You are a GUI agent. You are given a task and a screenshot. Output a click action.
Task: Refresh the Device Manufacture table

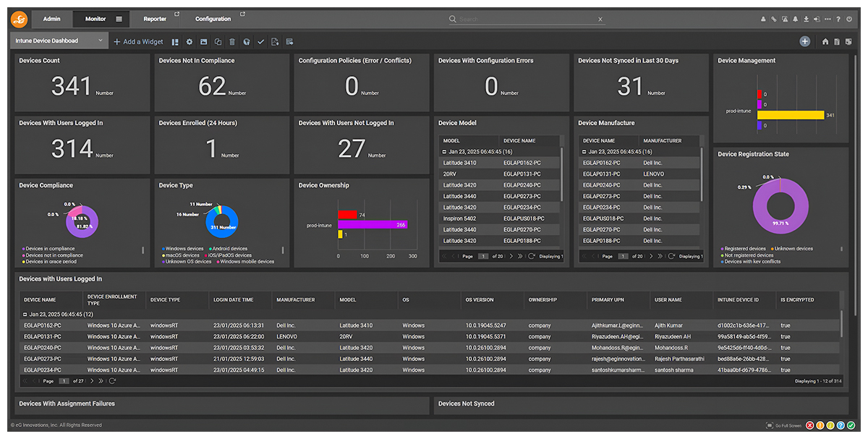point(672,256)
